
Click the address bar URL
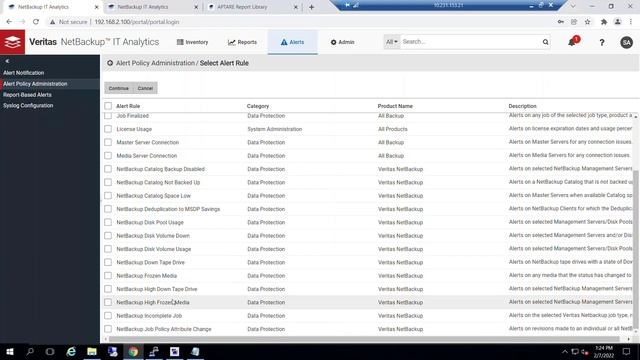click(137, 22)
